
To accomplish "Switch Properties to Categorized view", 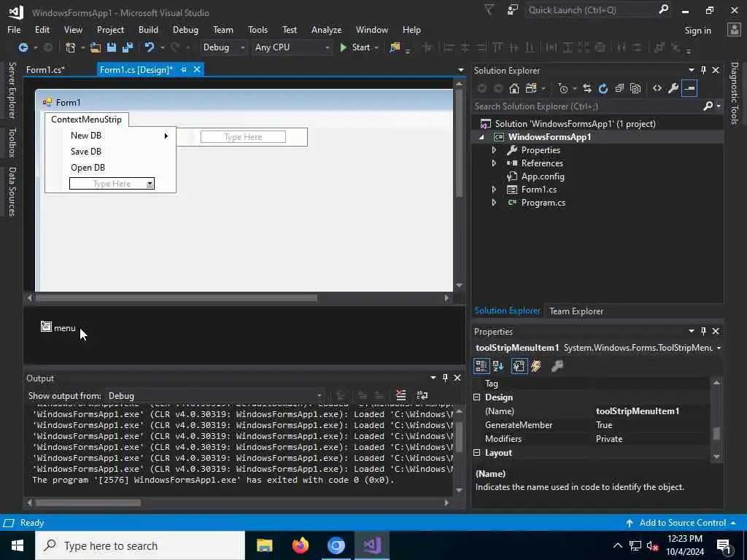I will pos(481,366).
